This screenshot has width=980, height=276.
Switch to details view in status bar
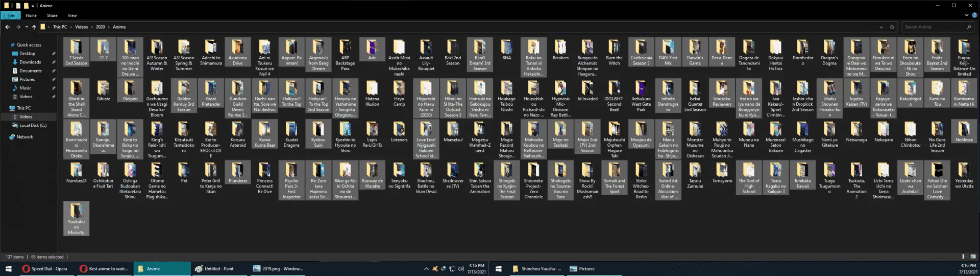tap(964, 257)
